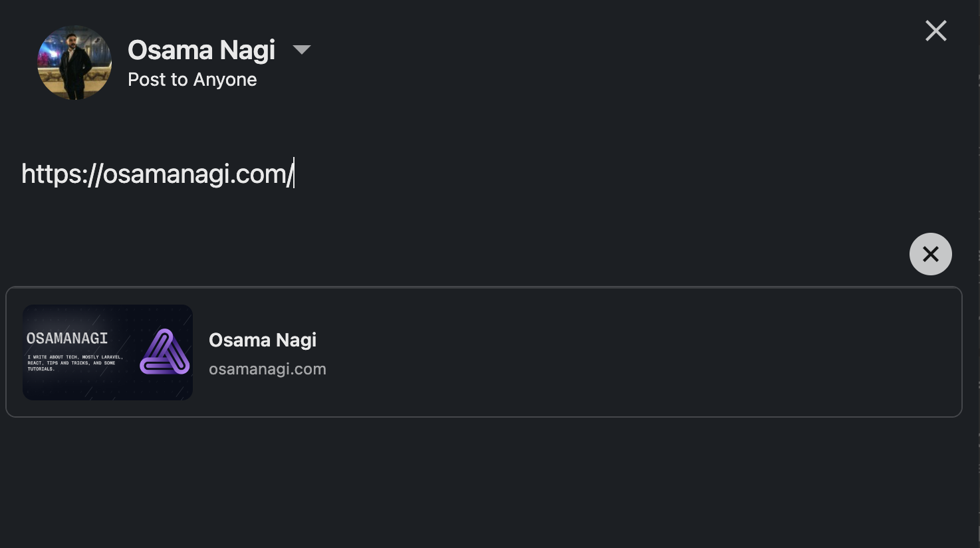980x548 pixels.
Task: Click the scrollbar track on the right edge
Action: point(978,274)
